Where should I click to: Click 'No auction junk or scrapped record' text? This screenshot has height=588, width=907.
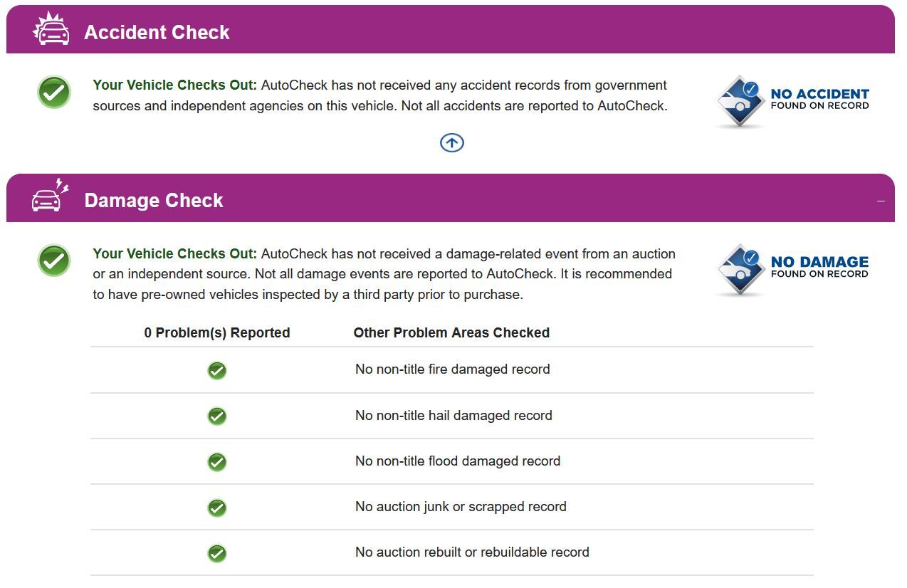tap(461, 507)
